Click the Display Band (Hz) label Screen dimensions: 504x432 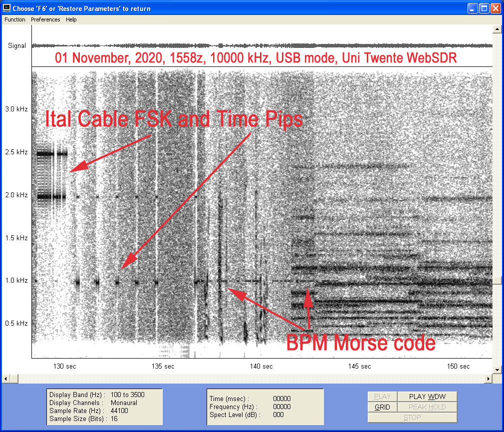point(77,395)
